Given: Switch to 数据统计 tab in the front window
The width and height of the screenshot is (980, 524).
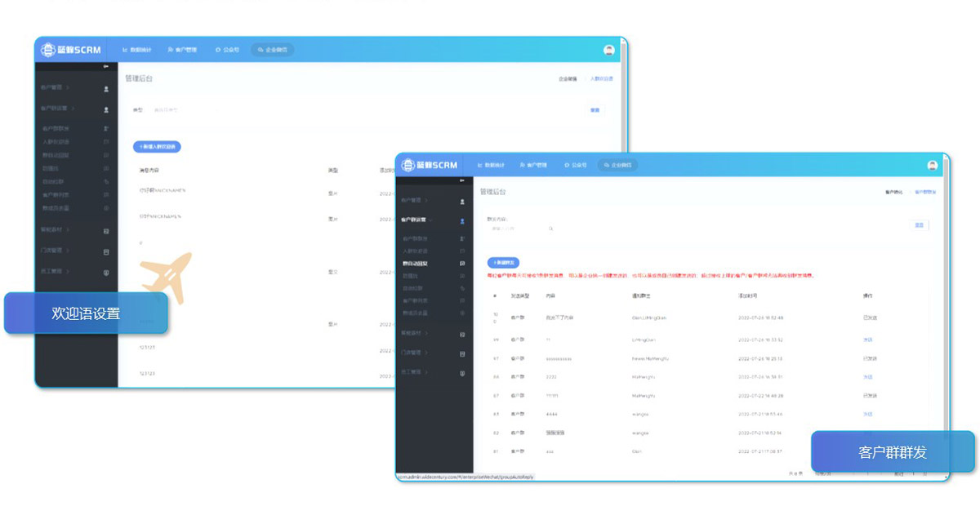Looking at the screenshot, I should point(492,165).
